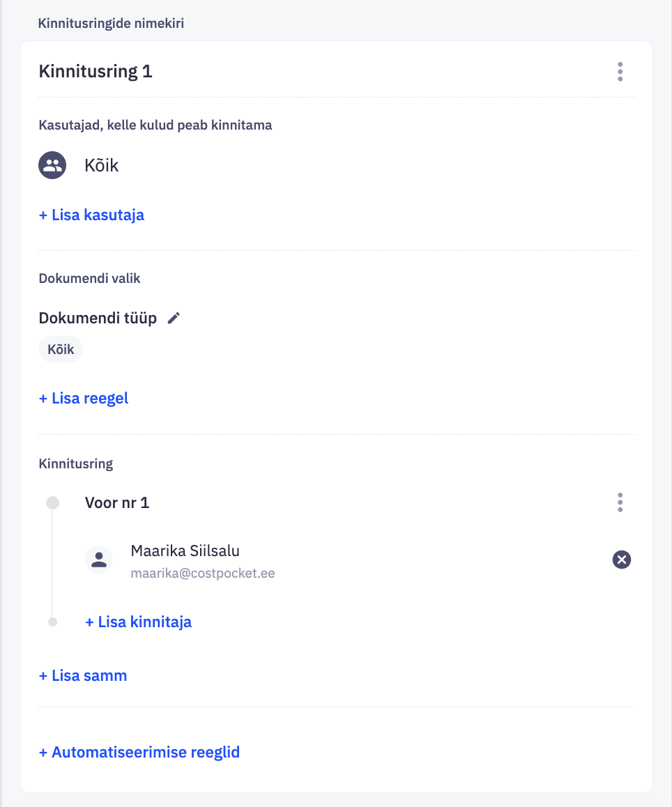This screenshot has height=807, width=672.
Task: Remove approver Maarika Siilsalu with the X icon
Action: (x=621, y=560)
